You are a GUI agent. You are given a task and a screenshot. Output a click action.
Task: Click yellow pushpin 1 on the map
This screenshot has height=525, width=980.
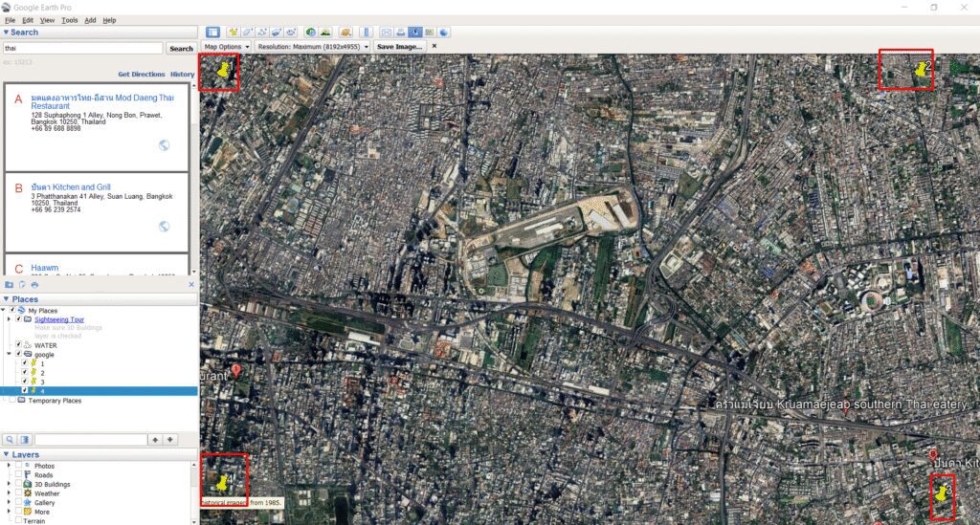pyautogui.click(x=222, y=69)
